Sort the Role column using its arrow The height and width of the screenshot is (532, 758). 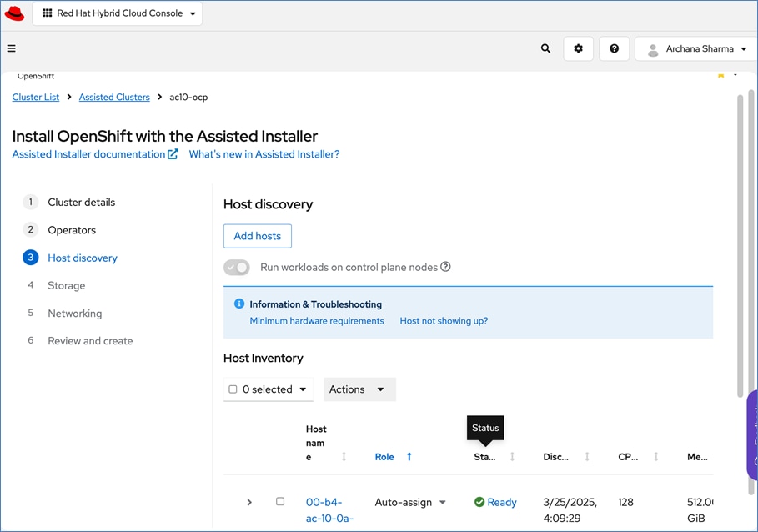(409, 457)
